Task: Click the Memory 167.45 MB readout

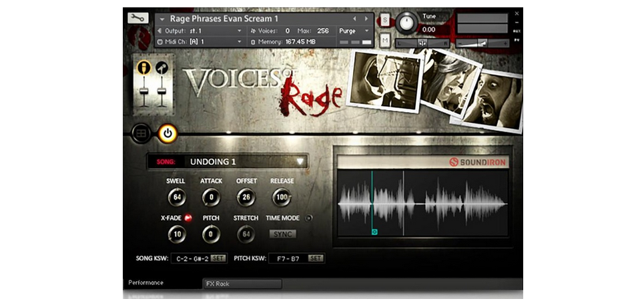Action: coord(284,41)
